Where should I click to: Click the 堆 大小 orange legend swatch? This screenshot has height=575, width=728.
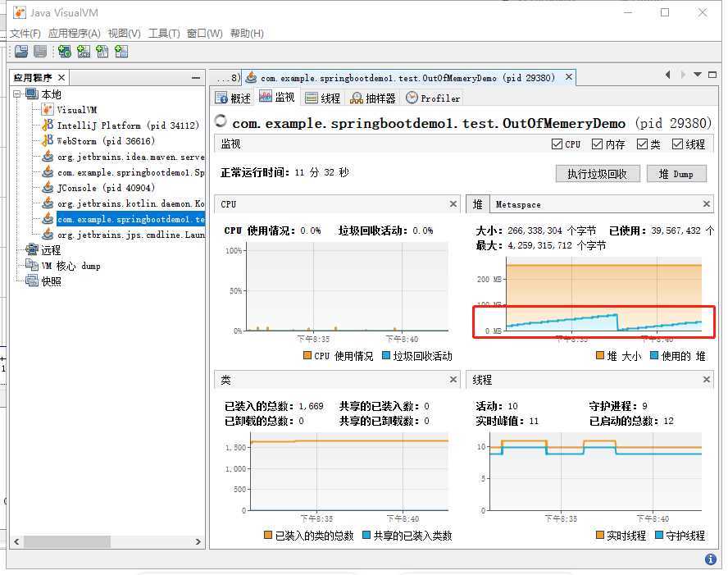600,355
